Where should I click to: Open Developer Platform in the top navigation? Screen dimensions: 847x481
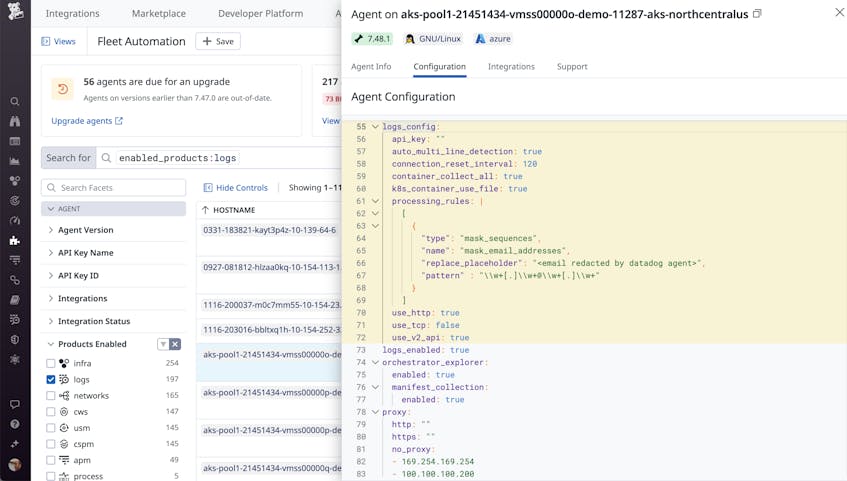coord(260,14)
